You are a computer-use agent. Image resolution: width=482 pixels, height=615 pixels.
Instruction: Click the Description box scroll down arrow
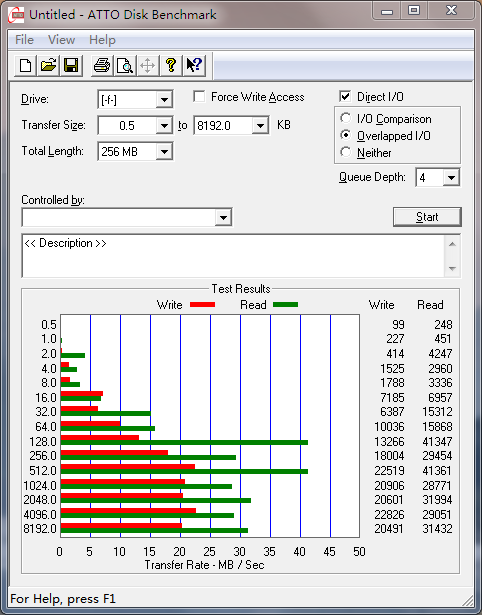click(452, 269)
